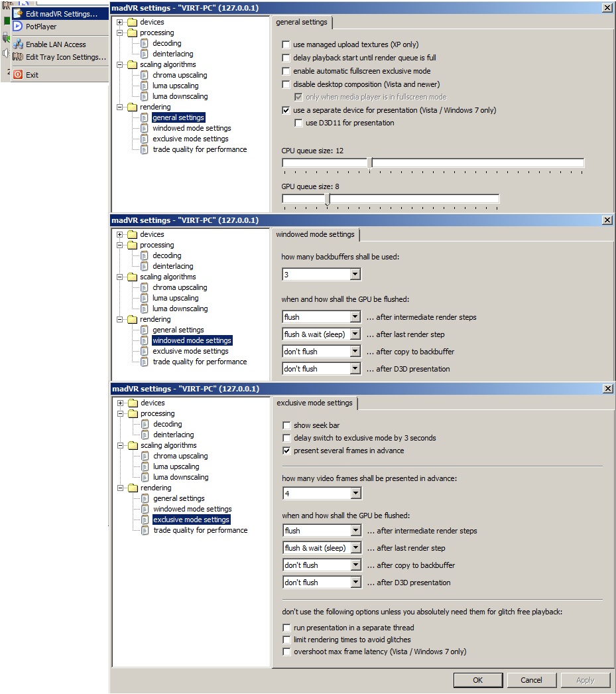Viewport: 616px width, 694px height.
Task: Choose Edit madVR Settings menu entry
Action: click(x=62, y=14)
